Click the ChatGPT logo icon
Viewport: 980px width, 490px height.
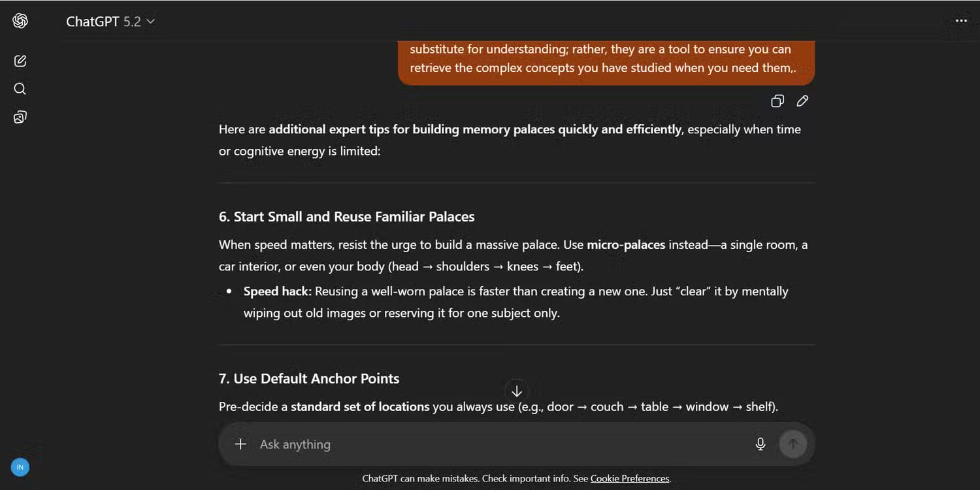point(20,21)
